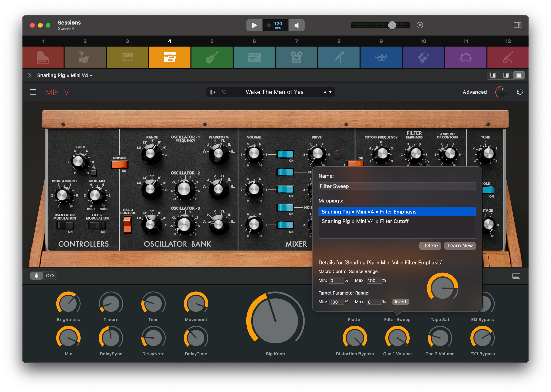The width and height of the screenshot is (551, 392).
Task: Select the drum kit track 2
Action: pos(85,57)
